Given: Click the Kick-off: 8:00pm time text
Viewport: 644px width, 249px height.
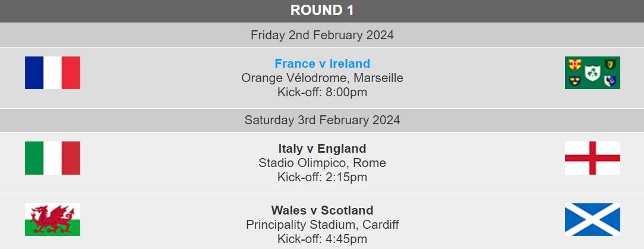Looking at the screenshot, I should pos(322,93).
